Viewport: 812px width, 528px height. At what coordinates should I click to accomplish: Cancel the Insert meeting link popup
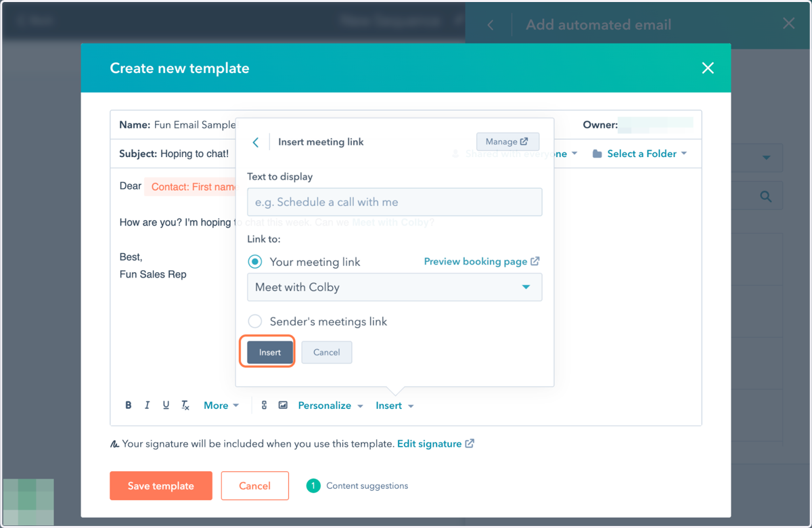pyautogui.click(x=326, y=352)
